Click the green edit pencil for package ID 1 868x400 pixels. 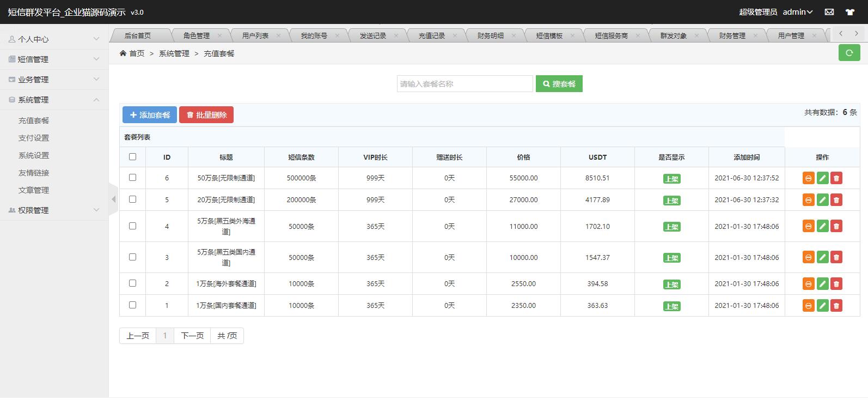click(822, 306)
